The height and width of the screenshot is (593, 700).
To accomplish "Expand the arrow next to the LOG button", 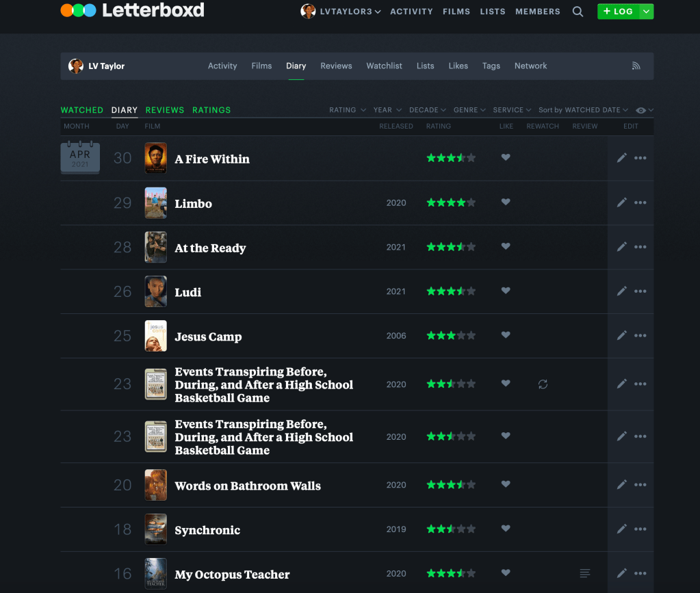I will (646, 12).
